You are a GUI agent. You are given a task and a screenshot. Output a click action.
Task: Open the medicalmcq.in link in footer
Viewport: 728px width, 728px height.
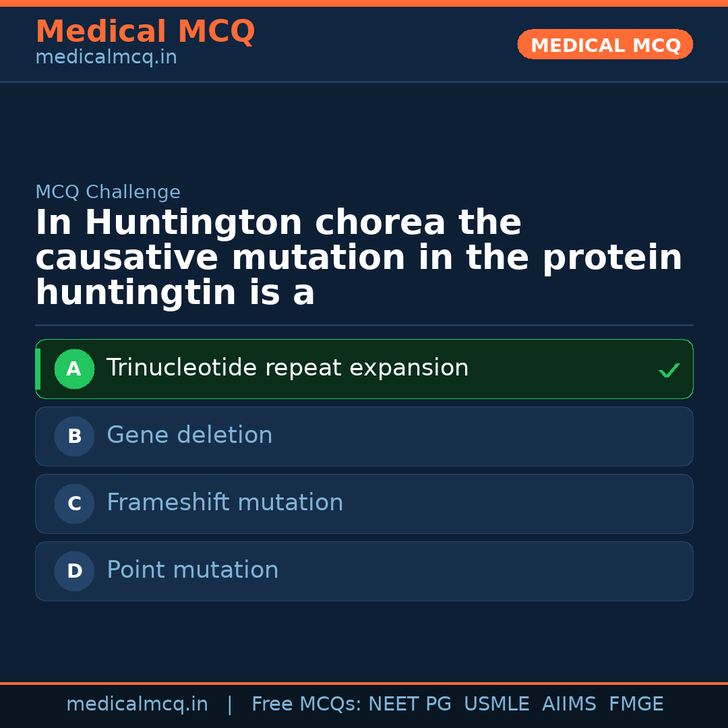click(137, 704)
